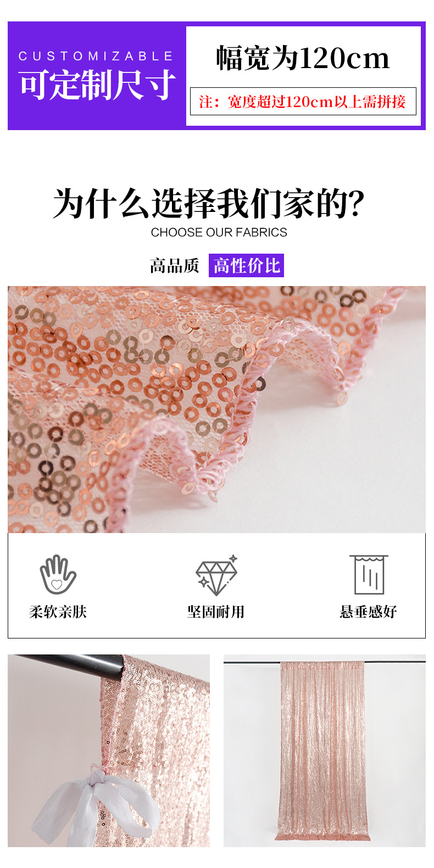Click the 高品质 text label

(x=175, y=266)
